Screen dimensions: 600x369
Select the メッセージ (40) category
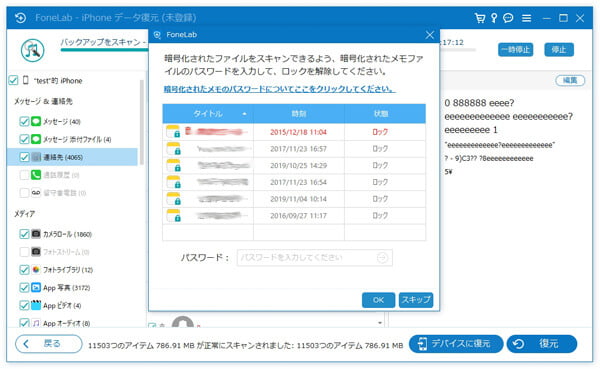(x=62, y=122)
